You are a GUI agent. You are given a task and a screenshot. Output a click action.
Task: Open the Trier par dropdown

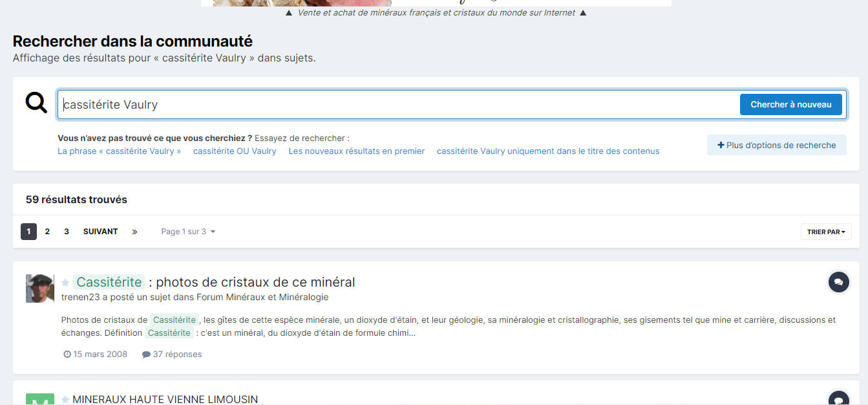coord(825,232)
